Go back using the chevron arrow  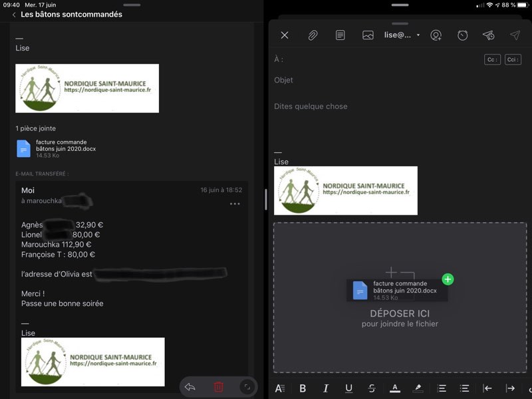click(14, 15)
